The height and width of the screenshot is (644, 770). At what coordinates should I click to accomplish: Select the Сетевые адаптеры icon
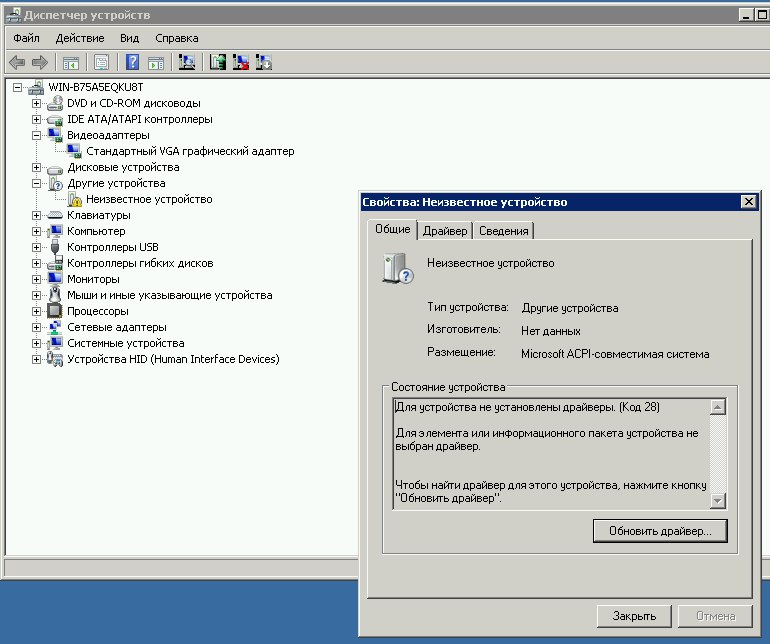click(55, 327)
